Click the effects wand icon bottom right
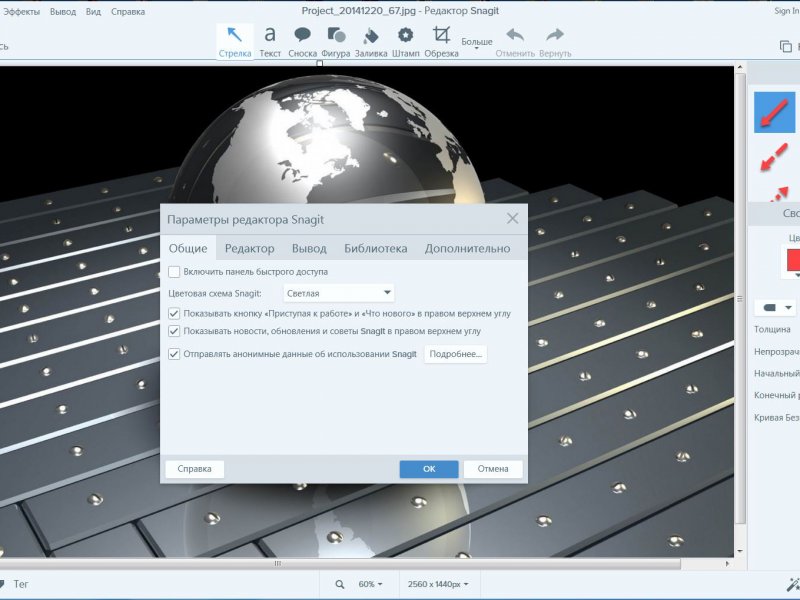The width and height of the screenshot is (800, 600). (793, 585)
